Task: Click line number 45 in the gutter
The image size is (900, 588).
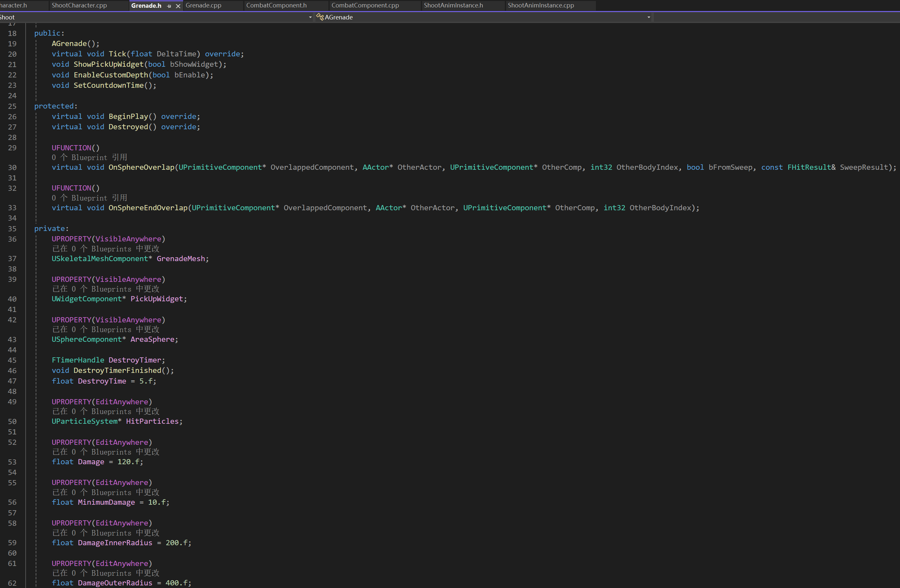Action: pyautogui.click(x=12, y=360)
